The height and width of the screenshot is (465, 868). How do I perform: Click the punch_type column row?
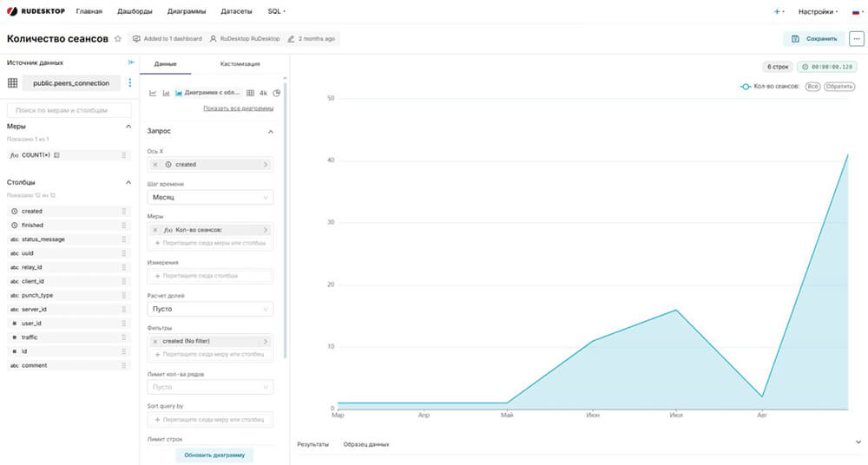(x=69, y=296)
